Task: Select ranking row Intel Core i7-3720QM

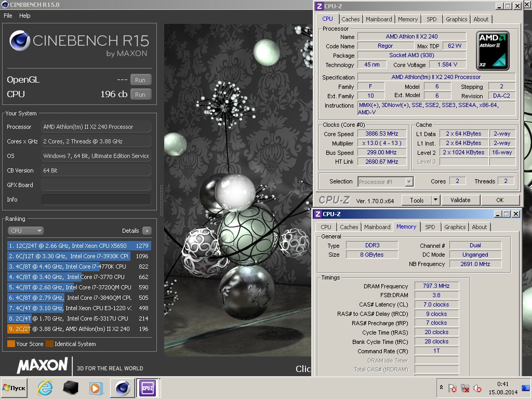Action: [x=79, y=287]
